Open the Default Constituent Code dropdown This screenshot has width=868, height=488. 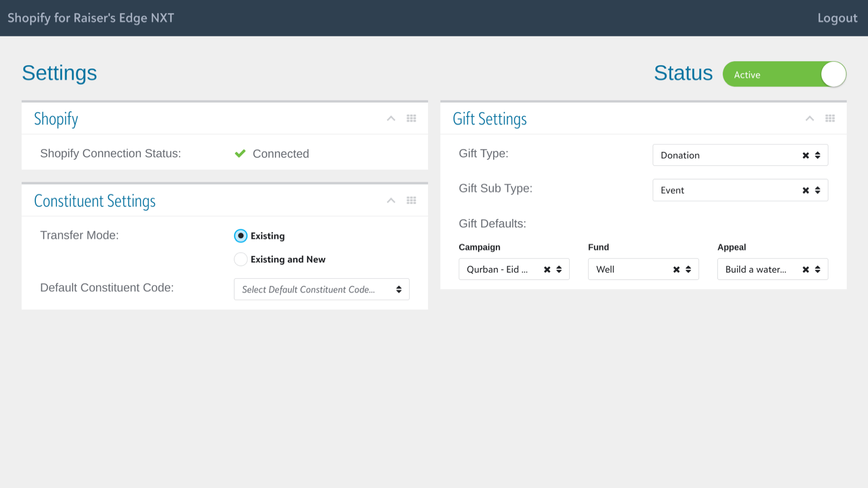point(322,290)
